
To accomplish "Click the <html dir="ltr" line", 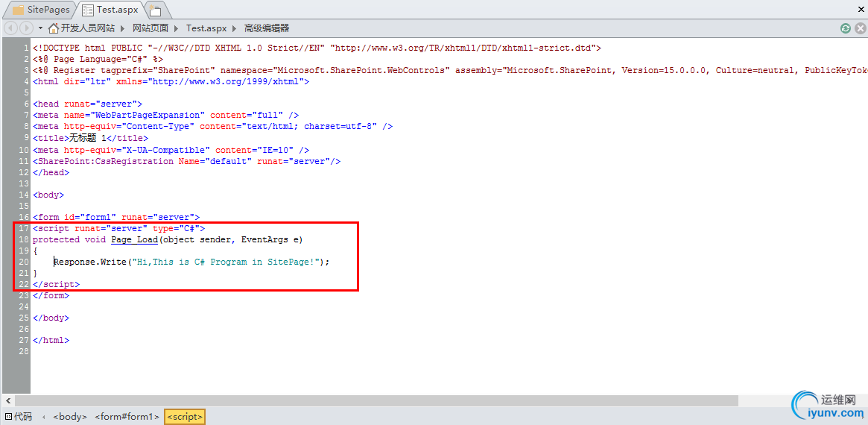I will click(171, 82).
